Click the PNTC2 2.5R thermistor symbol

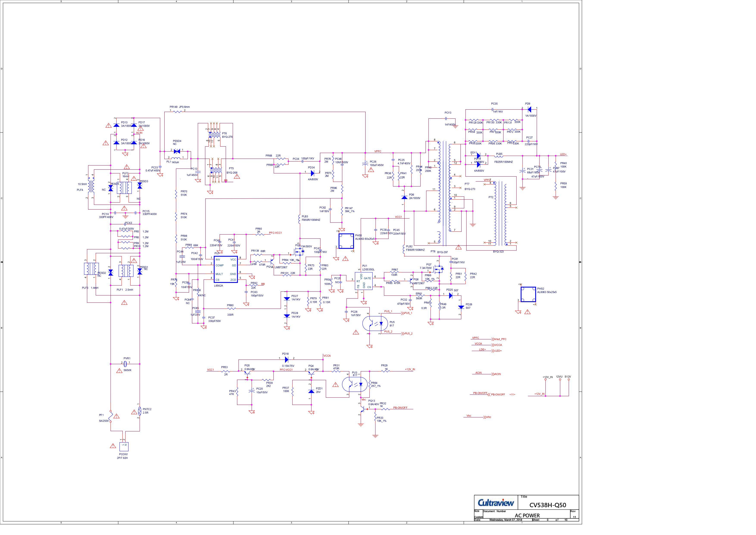click(140, 411)
